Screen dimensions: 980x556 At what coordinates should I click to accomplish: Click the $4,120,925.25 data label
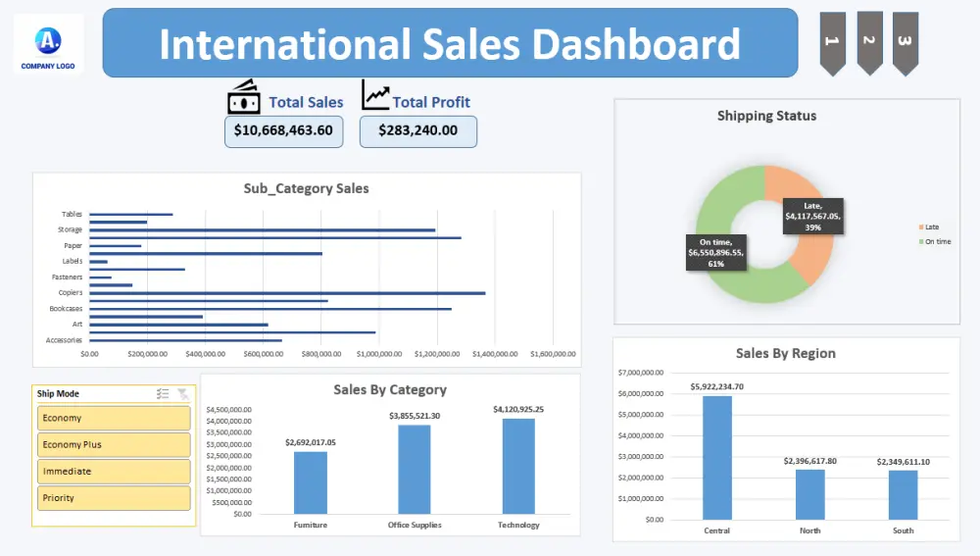coord(518,409)
